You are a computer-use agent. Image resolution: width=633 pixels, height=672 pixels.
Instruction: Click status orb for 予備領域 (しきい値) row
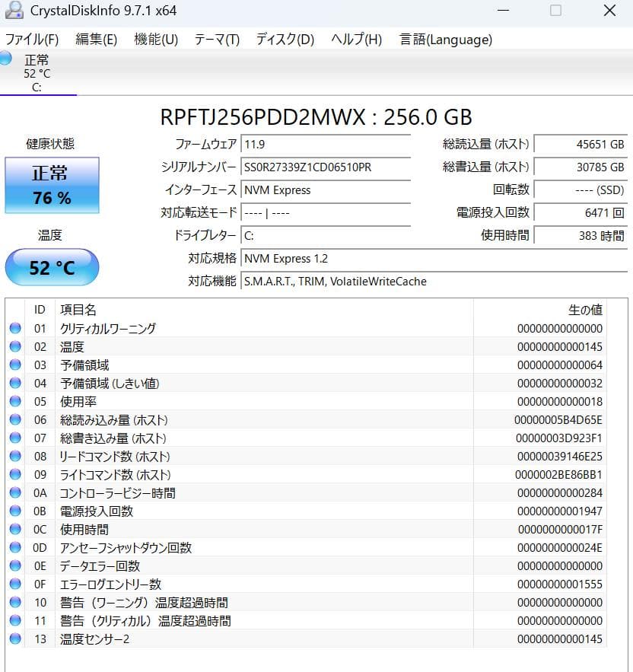coord(15,383)
